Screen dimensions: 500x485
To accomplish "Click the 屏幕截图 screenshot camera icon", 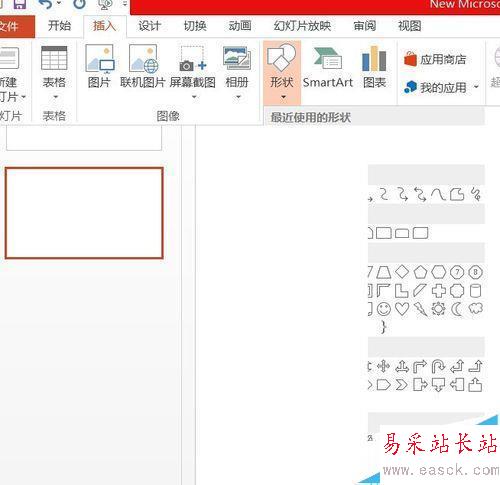I will [193, 59].
